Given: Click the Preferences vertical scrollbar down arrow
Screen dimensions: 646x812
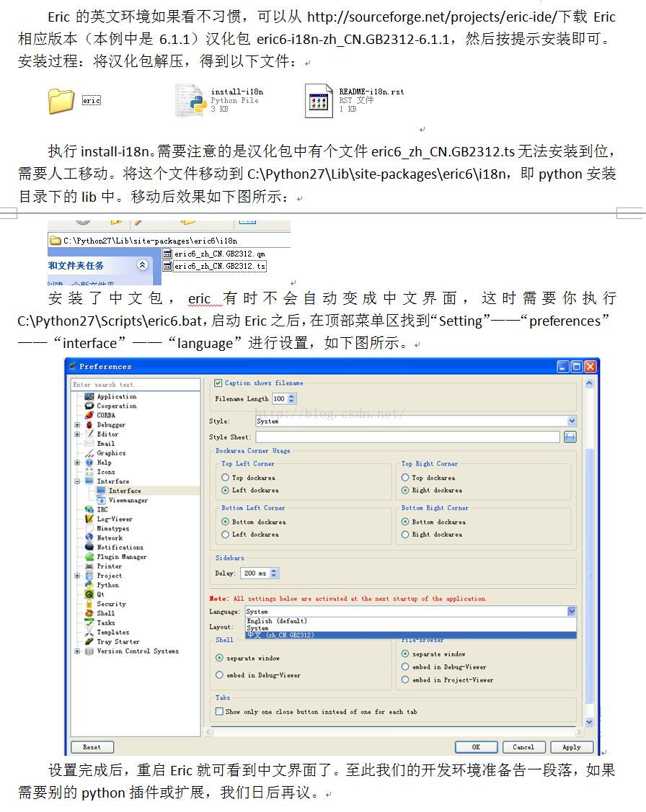Looking at the screenshot, I should pyautogui.click(x=589, y=721).
